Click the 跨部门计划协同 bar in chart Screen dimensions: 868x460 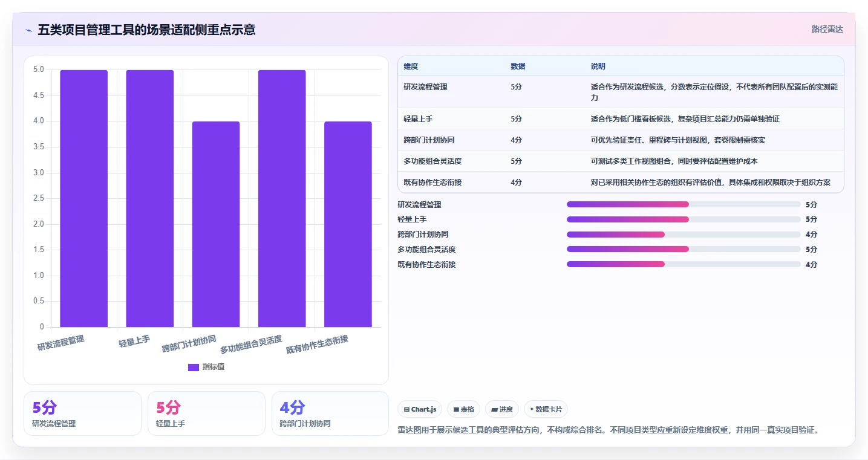coord(216,224)
